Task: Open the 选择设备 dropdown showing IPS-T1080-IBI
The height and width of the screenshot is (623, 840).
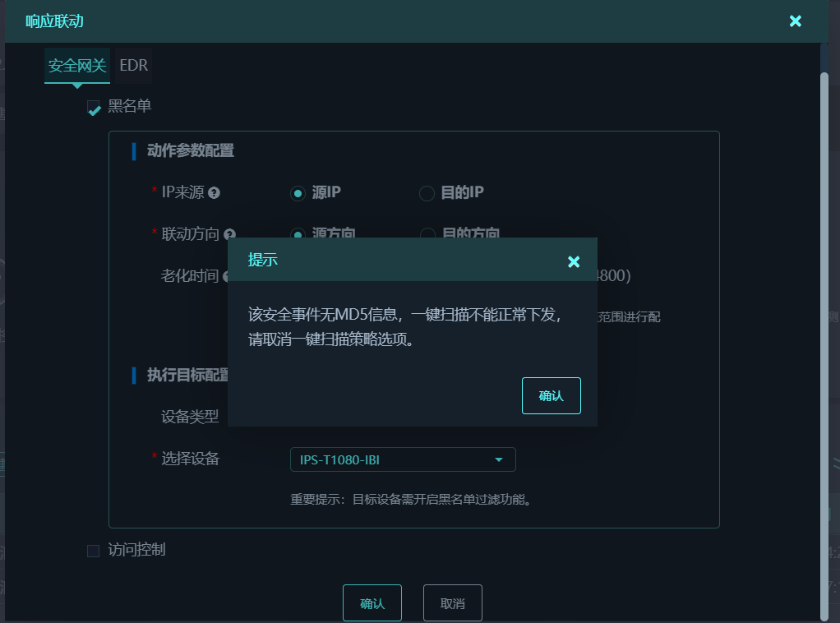Action: pos(403,459)
